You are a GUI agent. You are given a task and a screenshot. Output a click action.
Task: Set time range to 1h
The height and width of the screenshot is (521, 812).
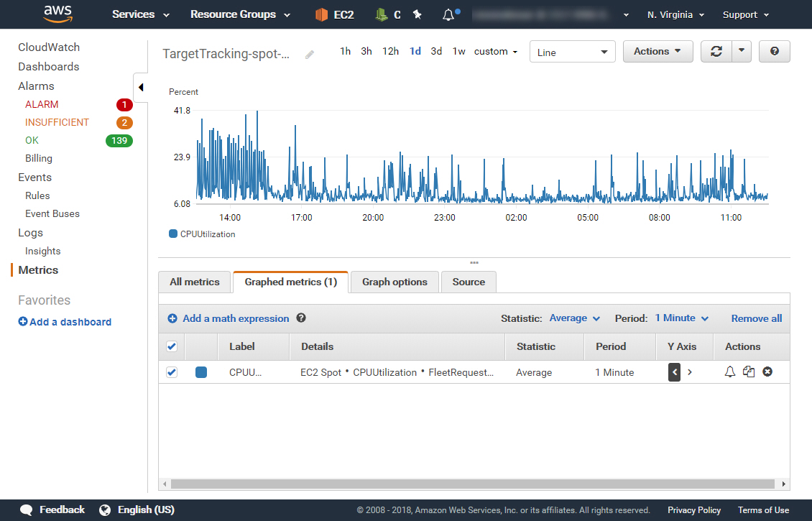click(346, 51)
